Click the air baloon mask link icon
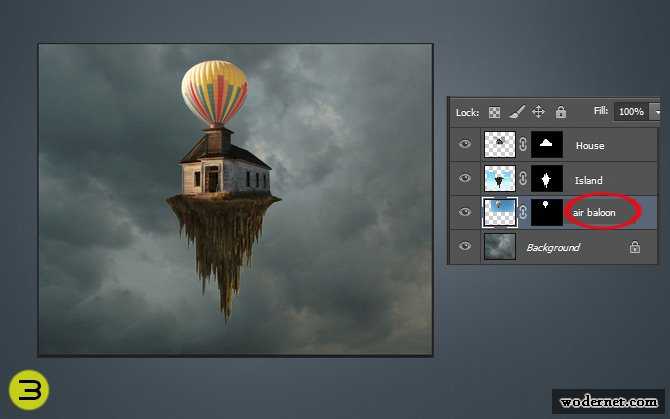 [523, 213]
